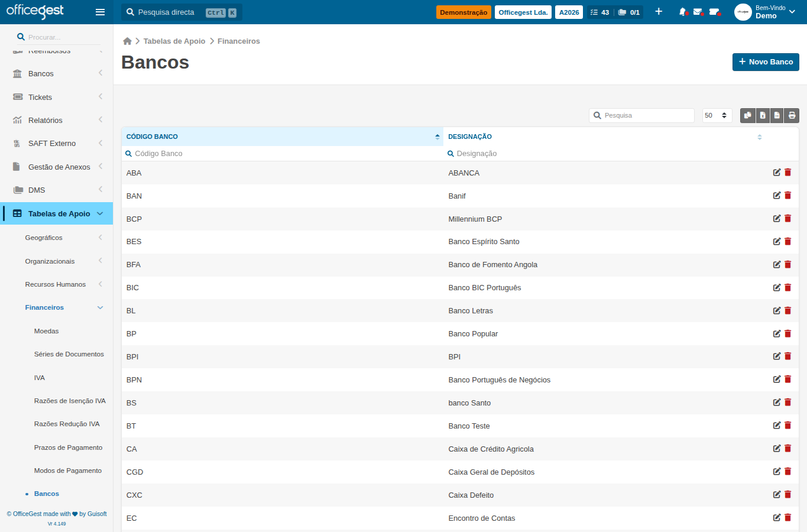Select Bancos under Financeiros submenu

[47, 494]
